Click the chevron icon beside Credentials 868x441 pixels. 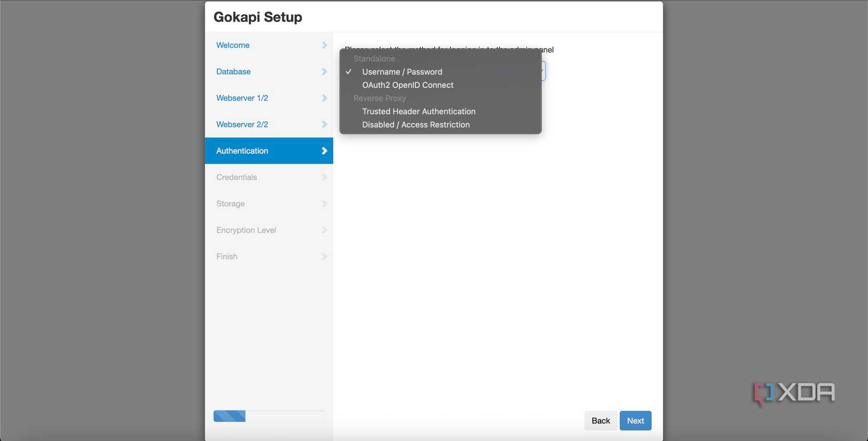point(324,177)
